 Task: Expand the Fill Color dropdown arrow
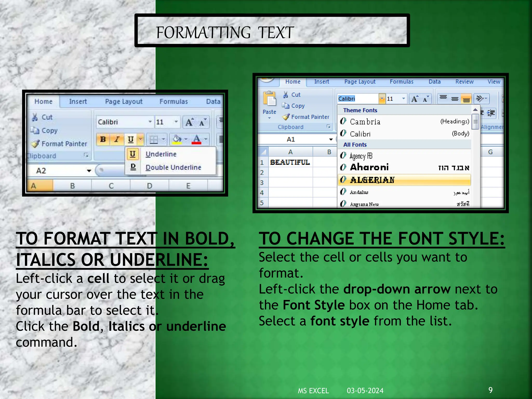point(186,139)
